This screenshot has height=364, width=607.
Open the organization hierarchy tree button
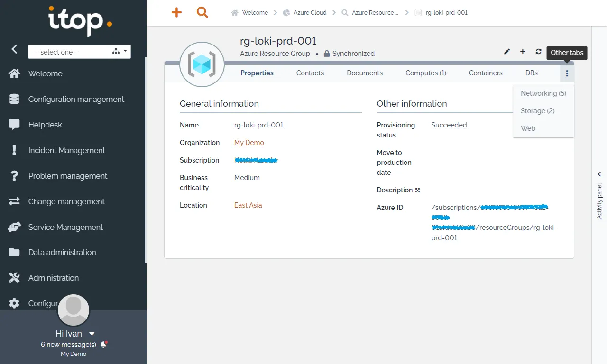(116, 52)
